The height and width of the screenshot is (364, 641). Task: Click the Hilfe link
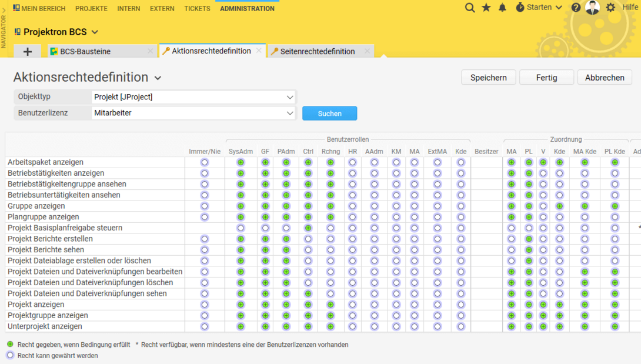630,8
